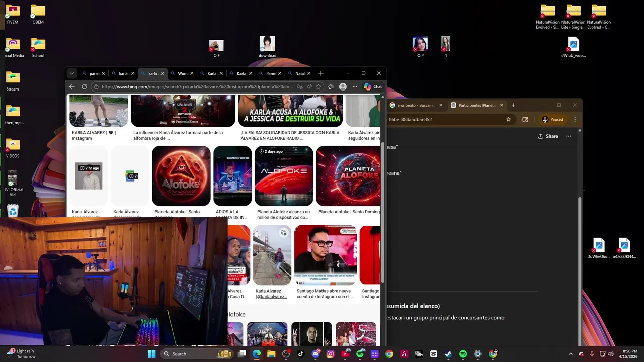Image resolution: width=644 pixels, height=362 pixels.
Task: Open a new tab in Edge
Action: pos(320,73)
